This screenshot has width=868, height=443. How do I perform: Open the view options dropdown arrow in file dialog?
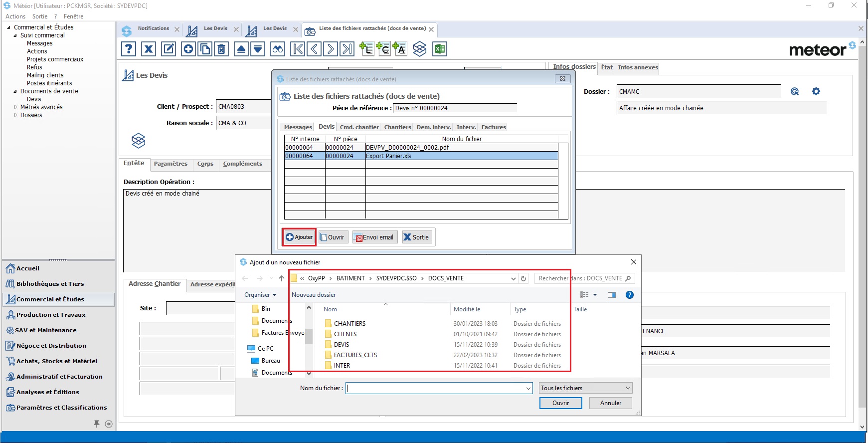(x=595, y=295)
